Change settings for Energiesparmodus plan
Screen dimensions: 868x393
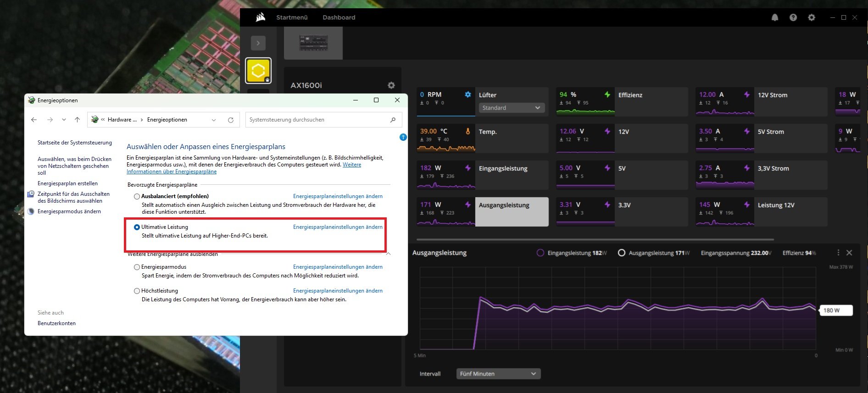[338, 267]
